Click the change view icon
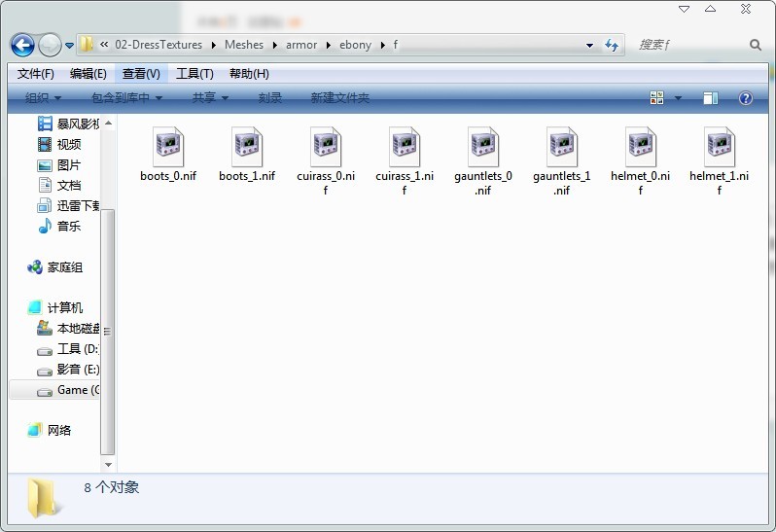Image resolution: width=776 pixels, height=532 pixels. pos(656,97)
